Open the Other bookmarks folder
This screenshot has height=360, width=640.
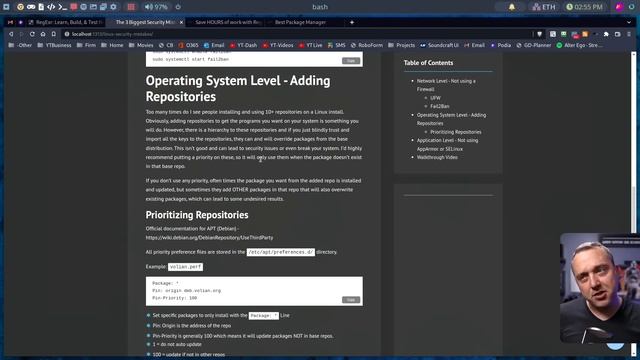[x=20, y=45]
